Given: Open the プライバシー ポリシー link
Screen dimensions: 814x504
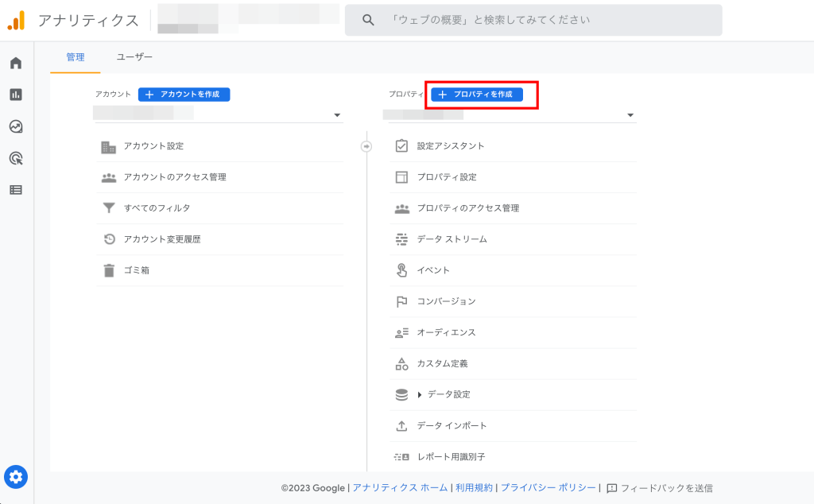Looking at the screenshot, I should [548, 488].
